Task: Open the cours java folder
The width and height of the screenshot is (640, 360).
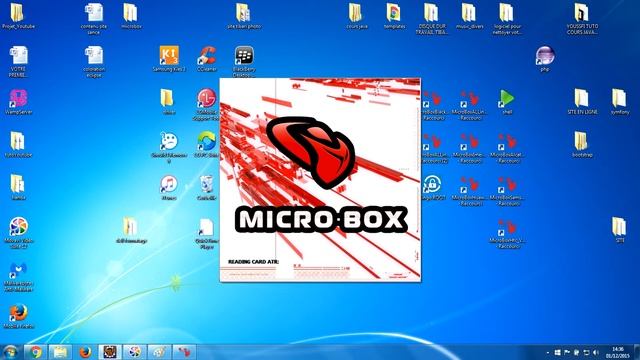Action: point(356,16)
